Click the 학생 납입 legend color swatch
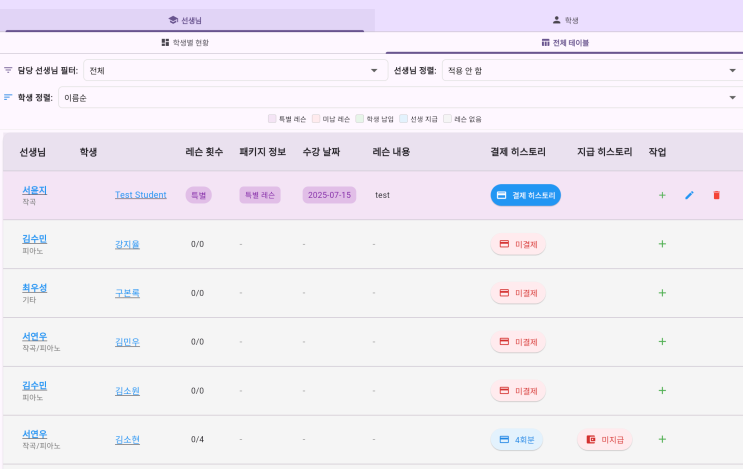 [x=360, y=118]
